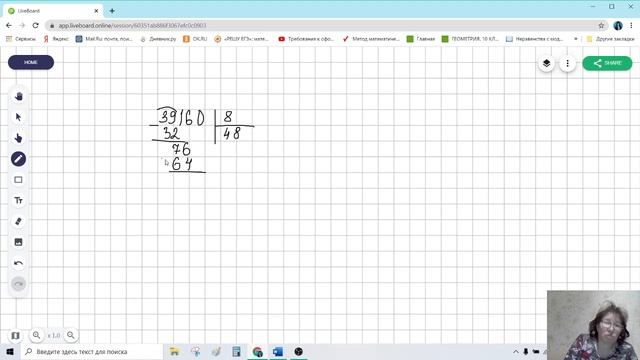Show hidden system tray icons
Screen dimensions: 640x360
click(516, 351)
